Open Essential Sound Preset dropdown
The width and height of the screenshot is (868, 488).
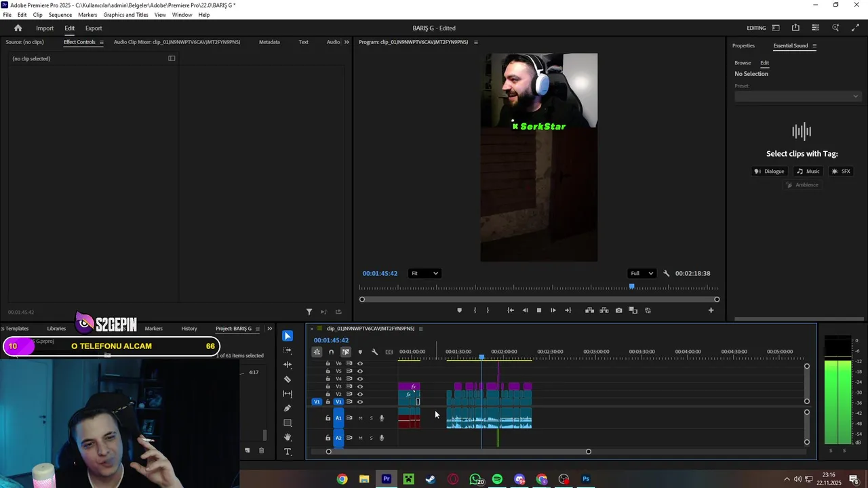(x=797, y=96)
